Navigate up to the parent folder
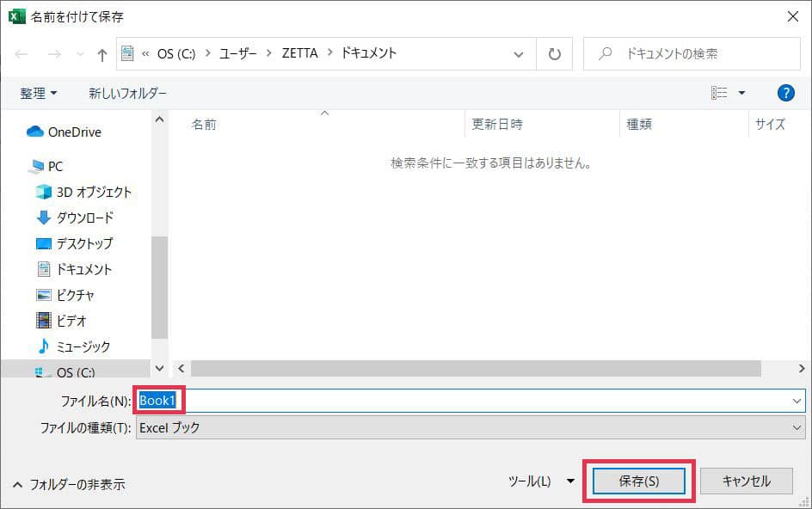This screenshot has height=509, width=812. (x=101, y=53)
